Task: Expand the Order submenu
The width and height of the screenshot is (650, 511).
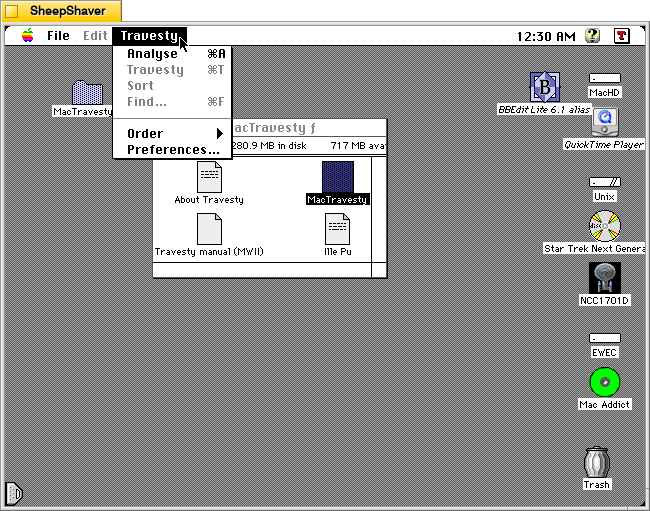Action: tap(172, 133)
